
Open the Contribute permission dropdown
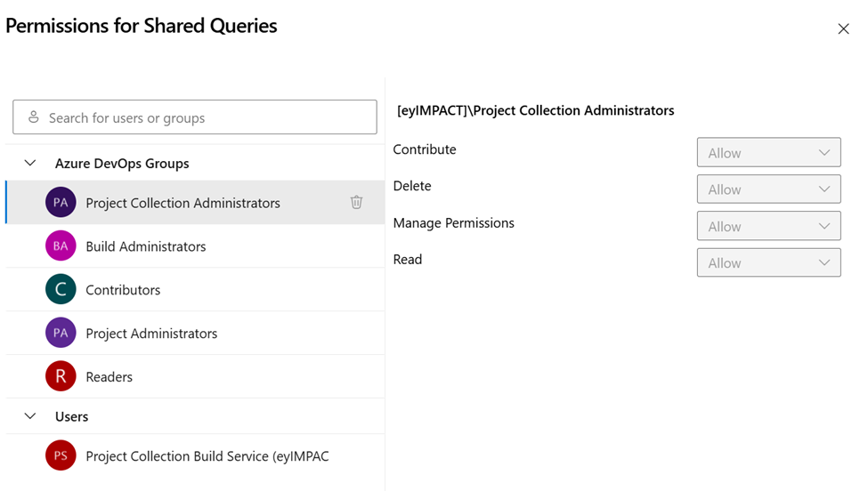pos(769,152)
